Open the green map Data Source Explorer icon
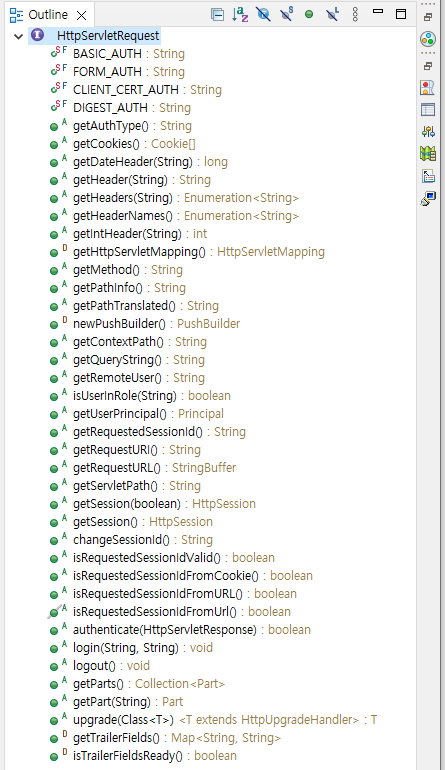445x770 pixels. [x=428, y=154]
